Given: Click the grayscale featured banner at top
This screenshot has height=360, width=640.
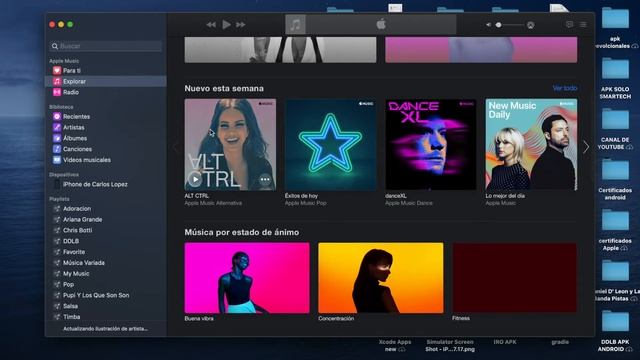Looking at the screenshot, I should point(280,50).
